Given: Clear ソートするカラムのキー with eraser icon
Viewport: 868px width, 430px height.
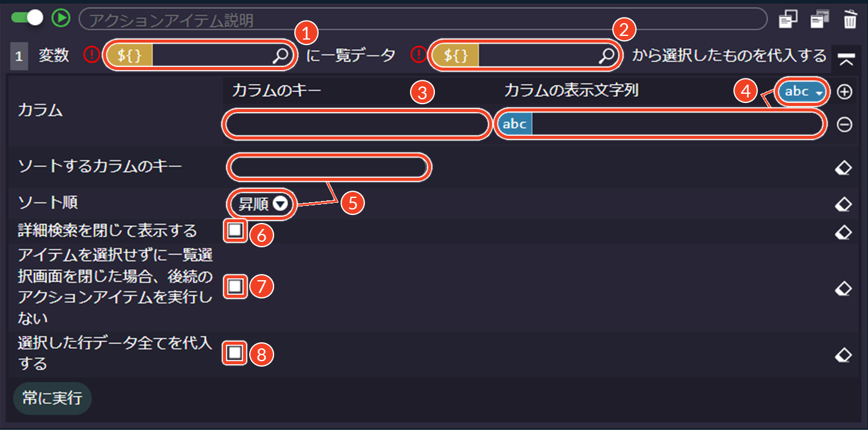Looking at the screenshot, I should click(843, 168).
